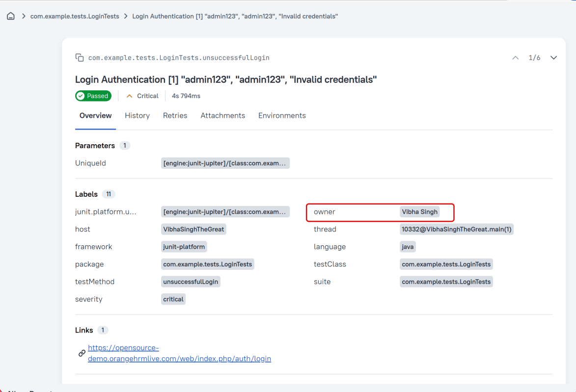Go to previous test result arrow
Screen dimensions: 576x392
[515, 58]
